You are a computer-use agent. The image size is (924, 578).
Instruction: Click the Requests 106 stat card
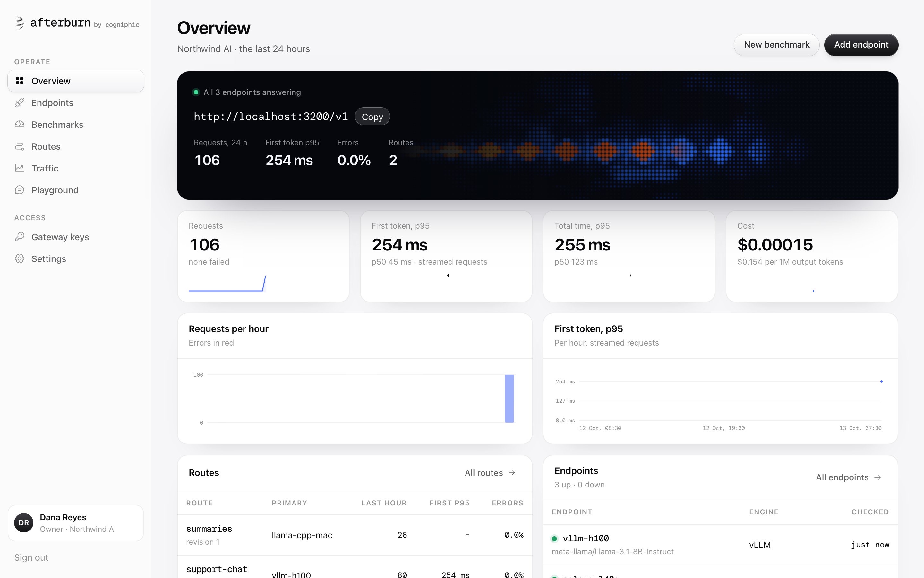point(263,256)
